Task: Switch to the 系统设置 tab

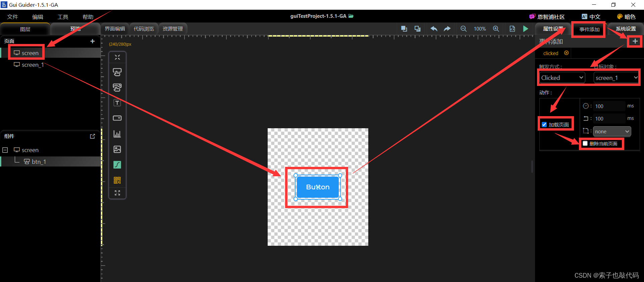Action: click(x=626, y=29)
